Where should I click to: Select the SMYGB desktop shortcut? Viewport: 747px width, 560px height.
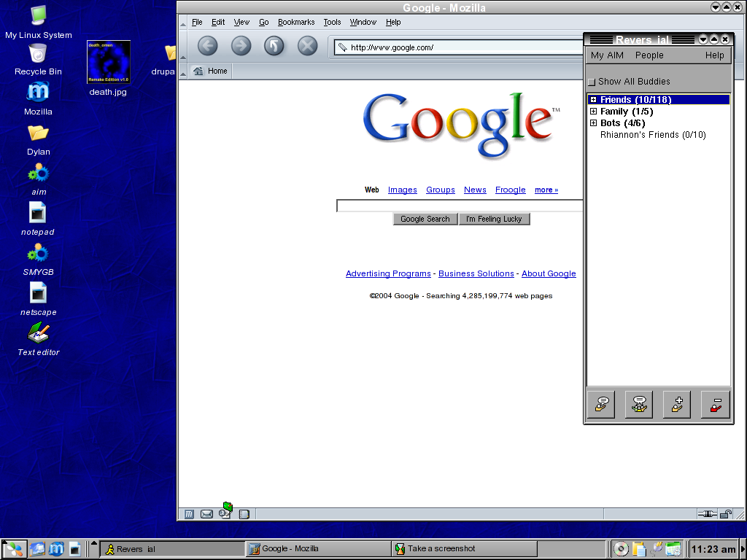click(38, 260)
